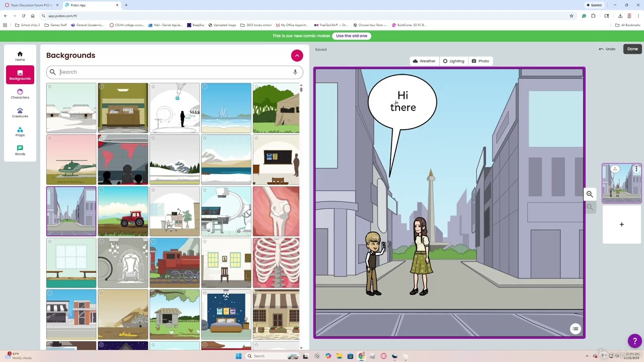Select the girl in green skirt

coord(420,256)
